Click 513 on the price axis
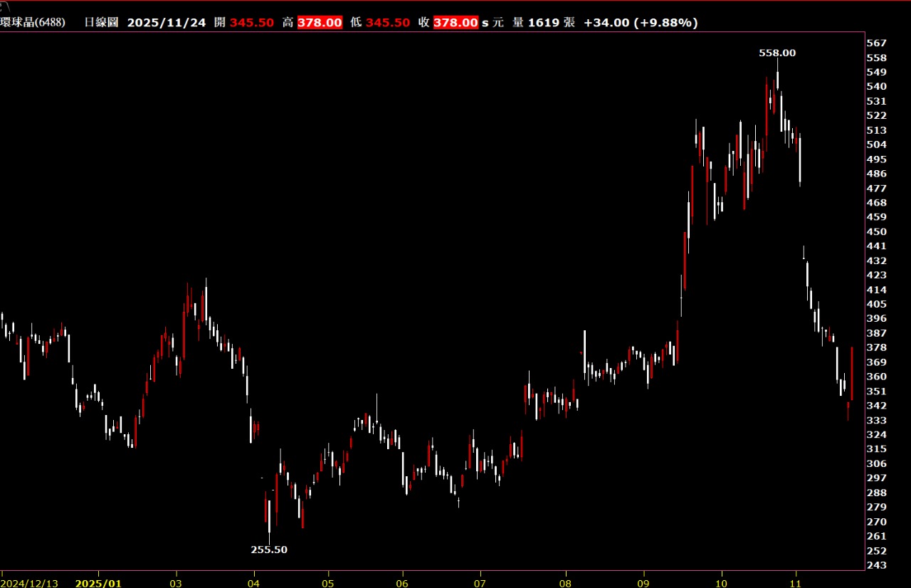911x588 pixels. click(x=877, y=130)
